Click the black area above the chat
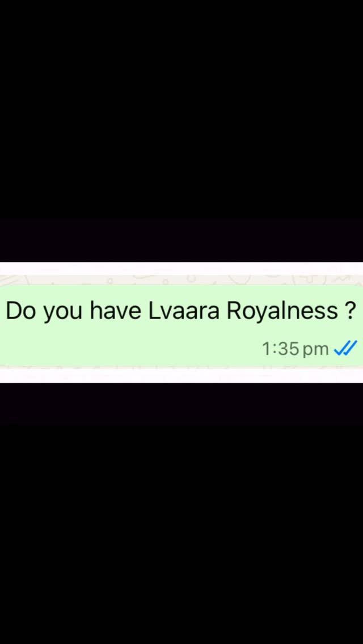This screenshot has height=644, width=363. coord(181,130)
